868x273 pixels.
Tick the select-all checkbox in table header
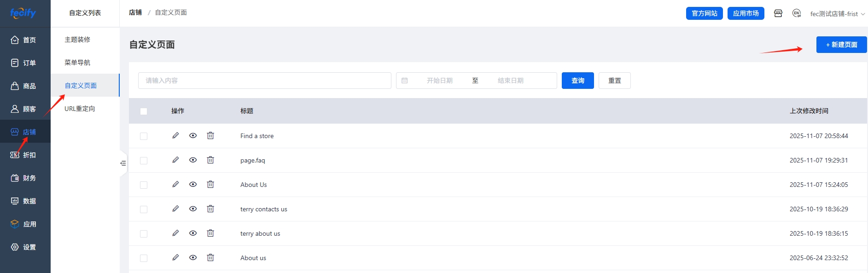(144, 111)
